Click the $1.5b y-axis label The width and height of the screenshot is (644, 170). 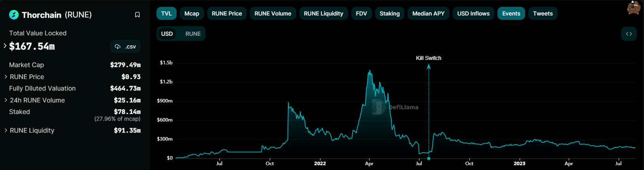coord(166,63)
